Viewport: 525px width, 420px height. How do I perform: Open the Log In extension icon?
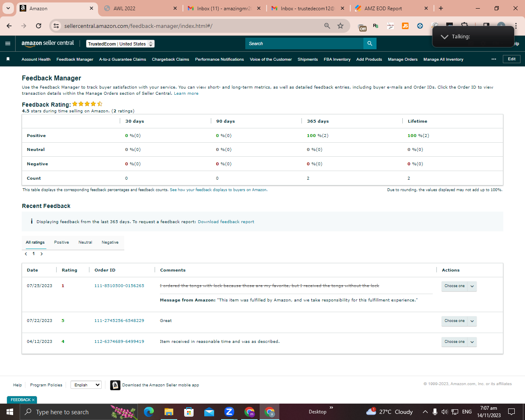coord(390,26)
